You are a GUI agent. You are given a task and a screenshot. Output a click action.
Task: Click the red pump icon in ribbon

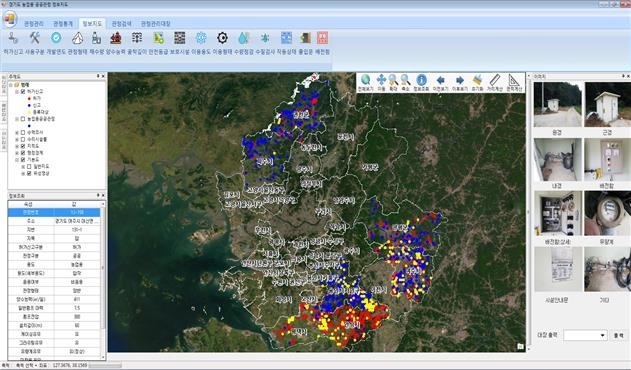click(x=116, y=38)
